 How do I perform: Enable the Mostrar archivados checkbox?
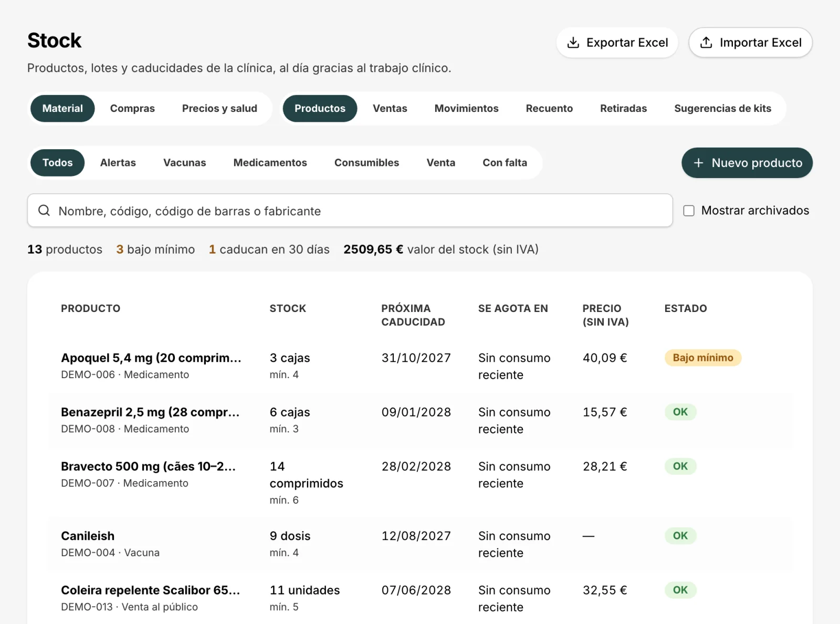click(689, 211)
